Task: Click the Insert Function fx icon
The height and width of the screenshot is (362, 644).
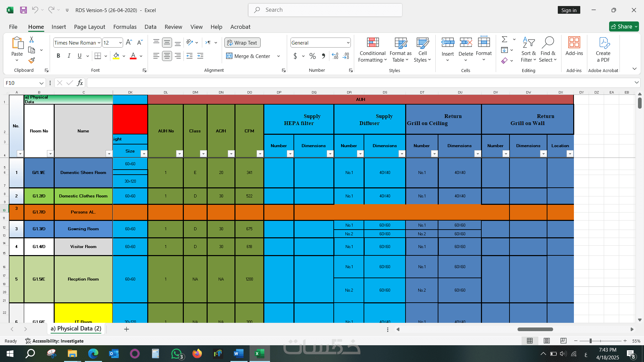Action: coord(80,83)
